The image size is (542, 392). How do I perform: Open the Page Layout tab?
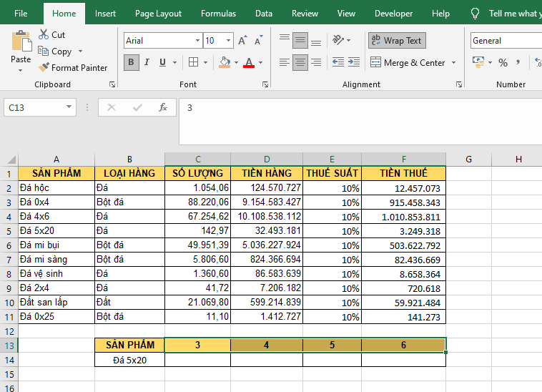point(158,14)
